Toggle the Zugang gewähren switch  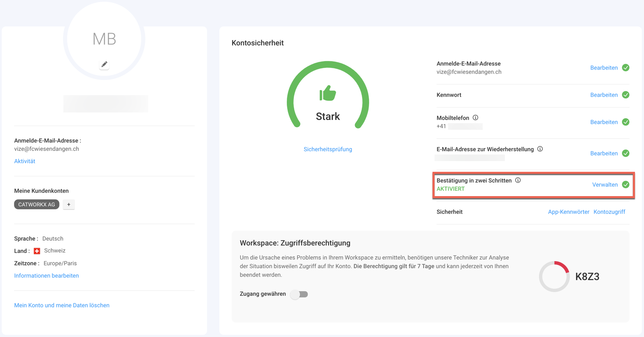[x=299, y=294]
